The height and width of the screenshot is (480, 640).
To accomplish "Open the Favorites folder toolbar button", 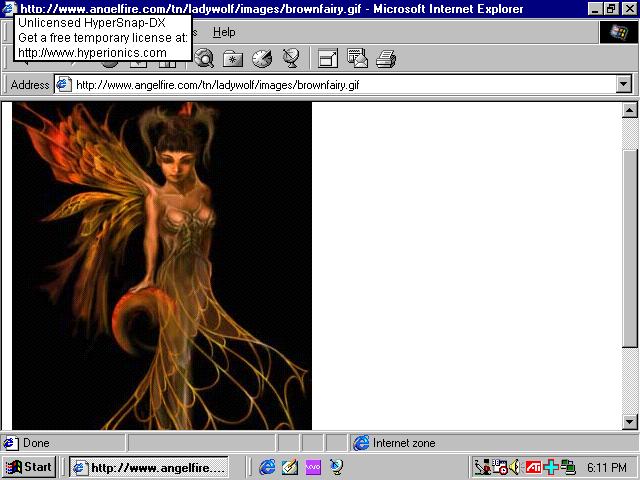I will pyautogui.click(x=233, y=59).
